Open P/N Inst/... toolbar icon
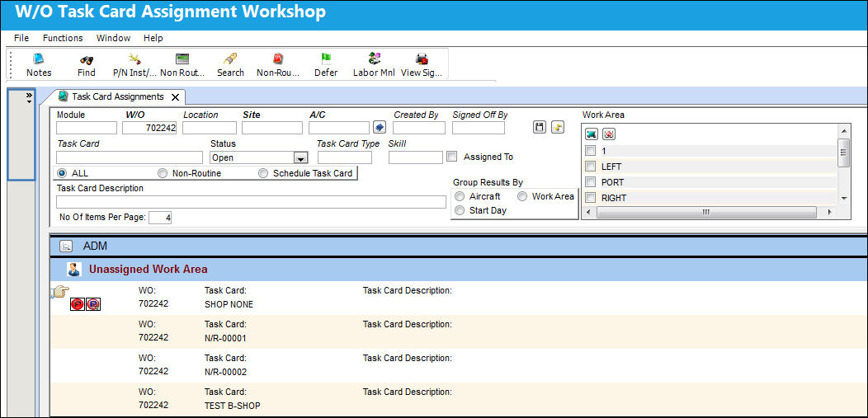Image resolution: width=868 pixels, height=418 pixels. (134, 59)
